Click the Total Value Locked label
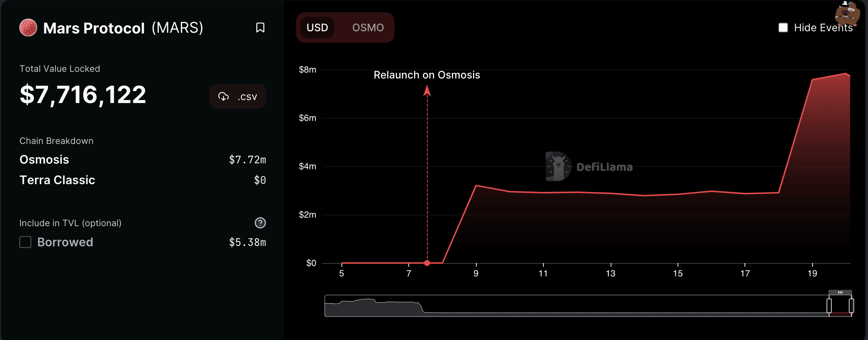This screenshot has width=868, height=340. pos(60,69)
